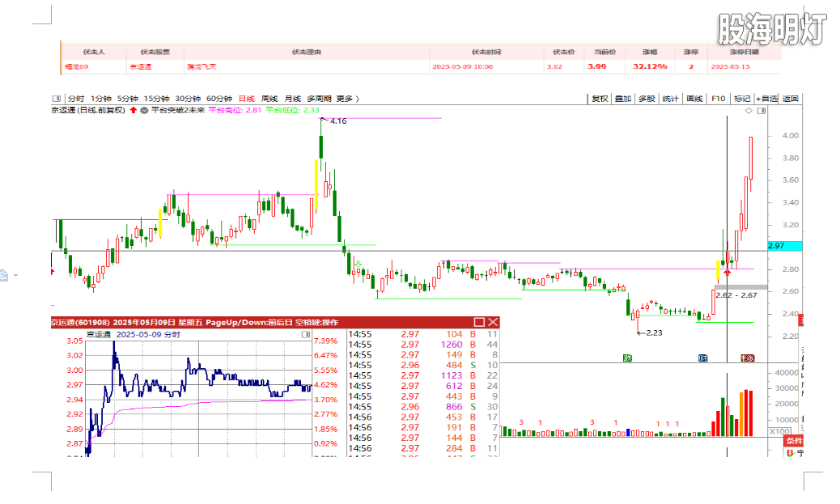Click the red 条件 panel tab

click(794, 441)
